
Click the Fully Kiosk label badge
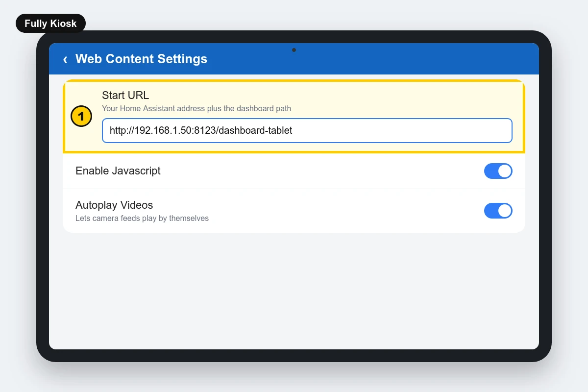[50, 24]
